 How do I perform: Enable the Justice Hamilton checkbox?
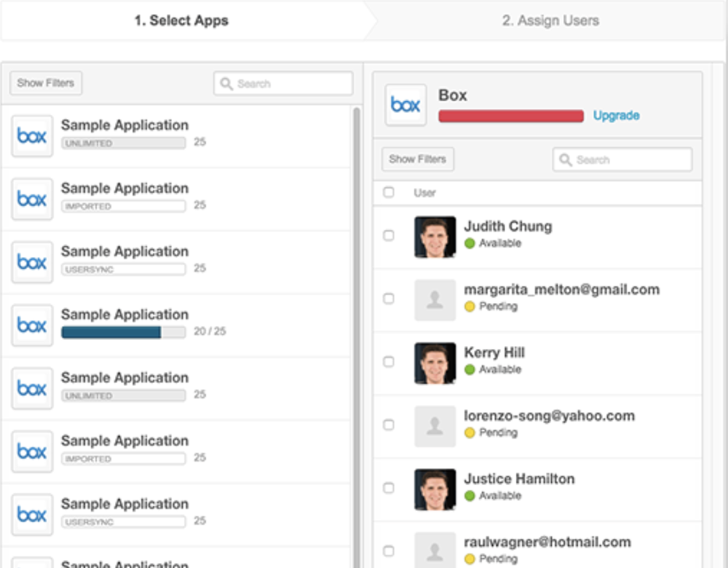click(x=389, y=488)
